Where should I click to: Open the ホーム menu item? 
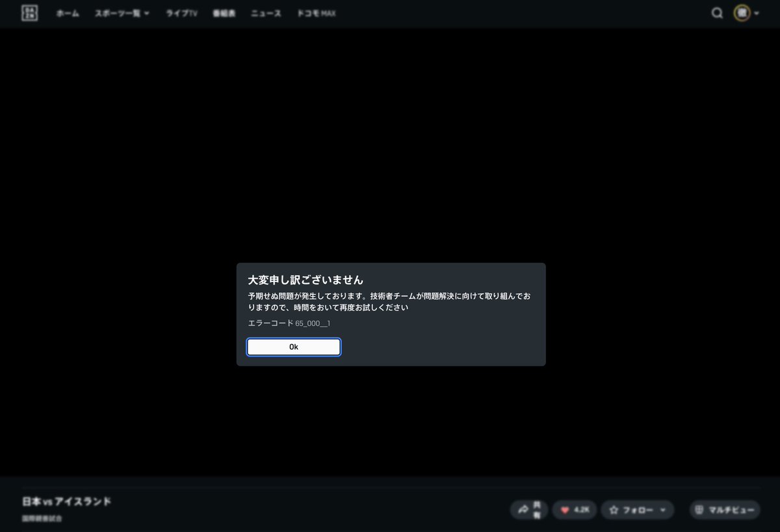coord(68,13)
